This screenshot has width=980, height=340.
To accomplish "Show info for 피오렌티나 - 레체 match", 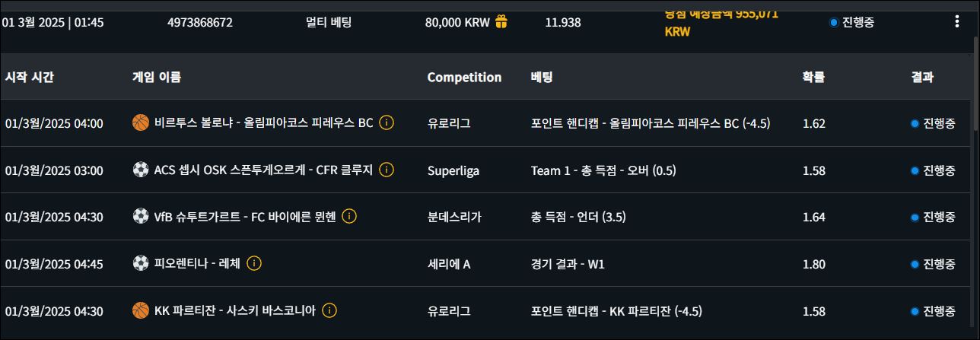I will (254, 264).
